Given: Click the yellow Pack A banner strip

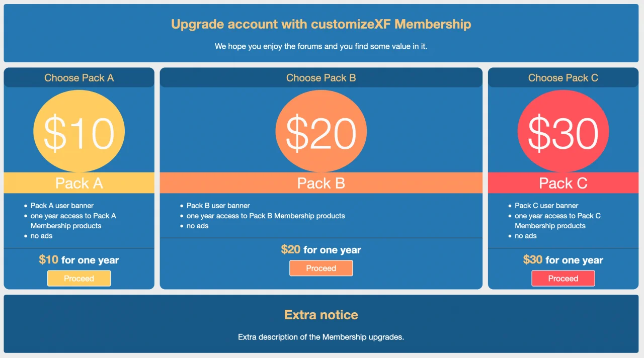Looking at the screenshot, I should point(79,183).
